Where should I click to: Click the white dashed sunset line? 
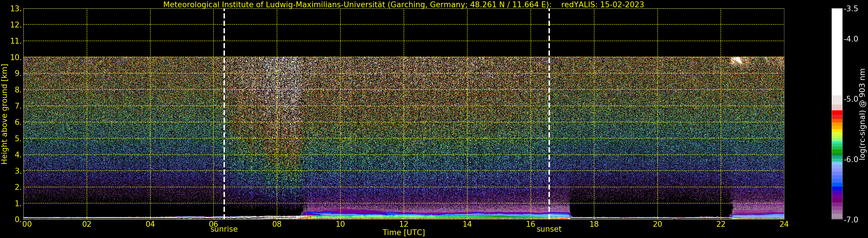(x=549, y=114)
